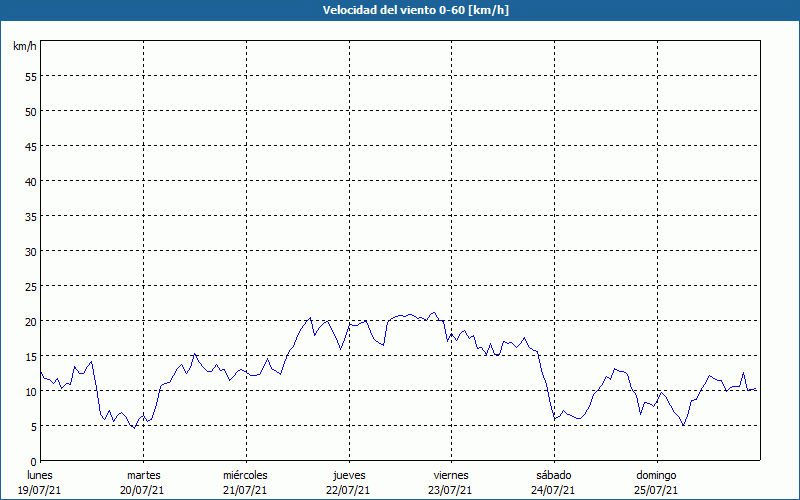Click the 'km/h' unit label on the axis
This screenshot has width=800, height=500.
[24, 47]
